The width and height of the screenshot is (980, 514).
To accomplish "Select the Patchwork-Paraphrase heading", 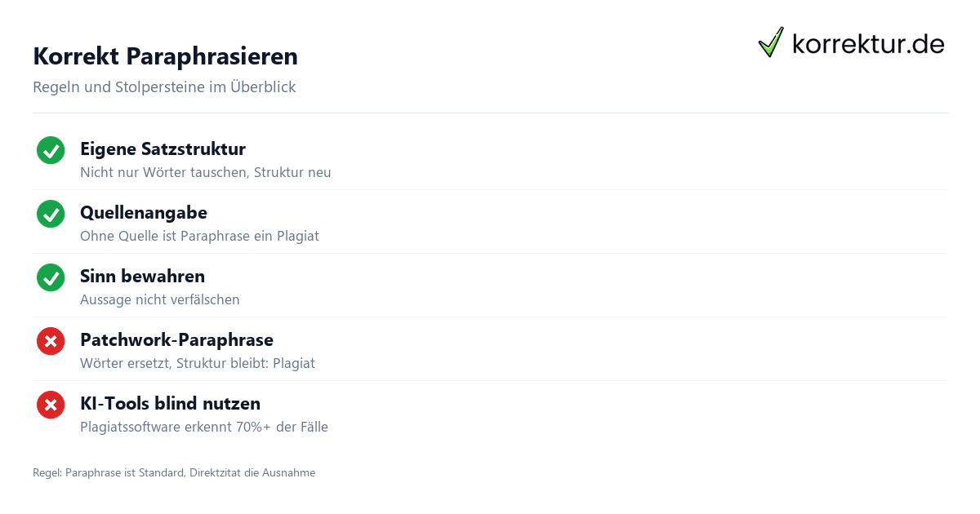I will 176,339.
